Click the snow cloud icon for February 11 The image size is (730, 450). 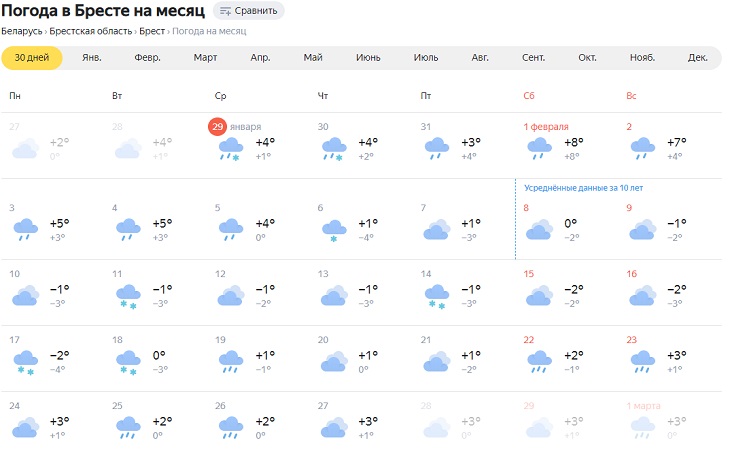[128, 298]
